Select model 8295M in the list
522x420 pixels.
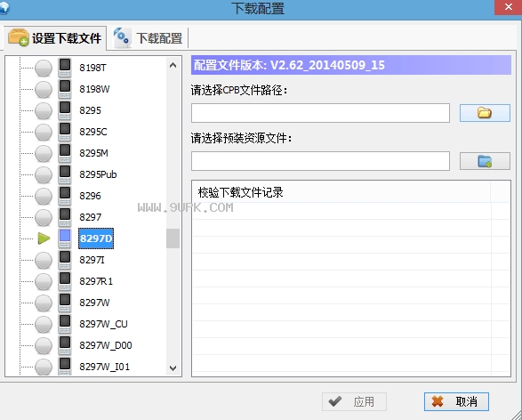tap(93, 153)
